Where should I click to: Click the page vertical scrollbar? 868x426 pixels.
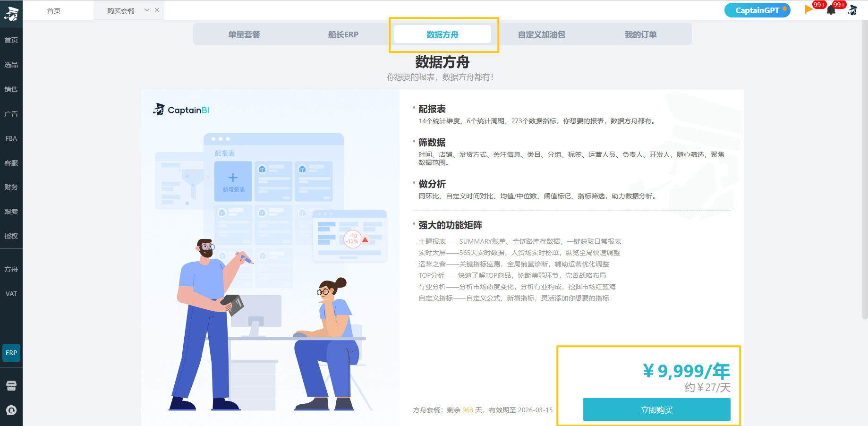tap(865, 170)
